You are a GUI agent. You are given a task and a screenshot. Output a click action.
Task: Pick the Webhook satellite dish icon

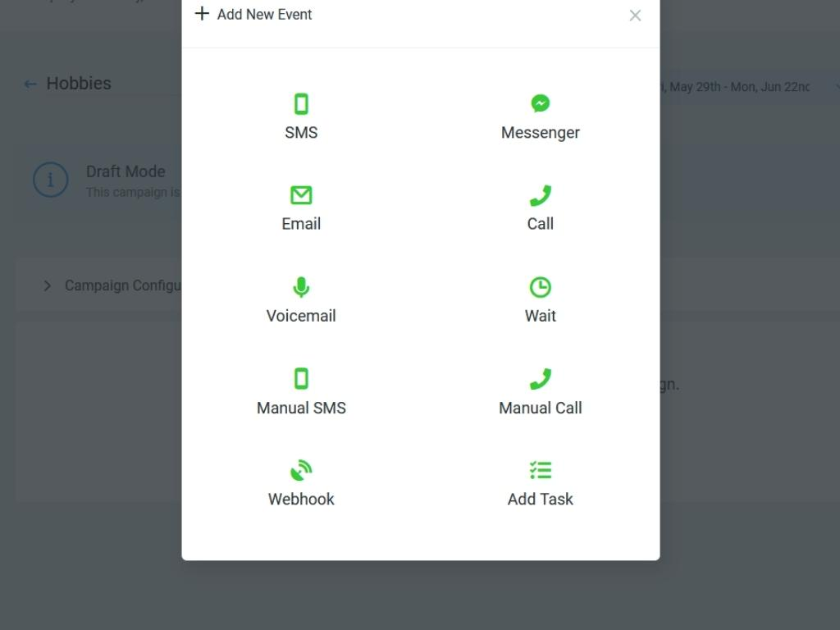[x=301, y=470]
